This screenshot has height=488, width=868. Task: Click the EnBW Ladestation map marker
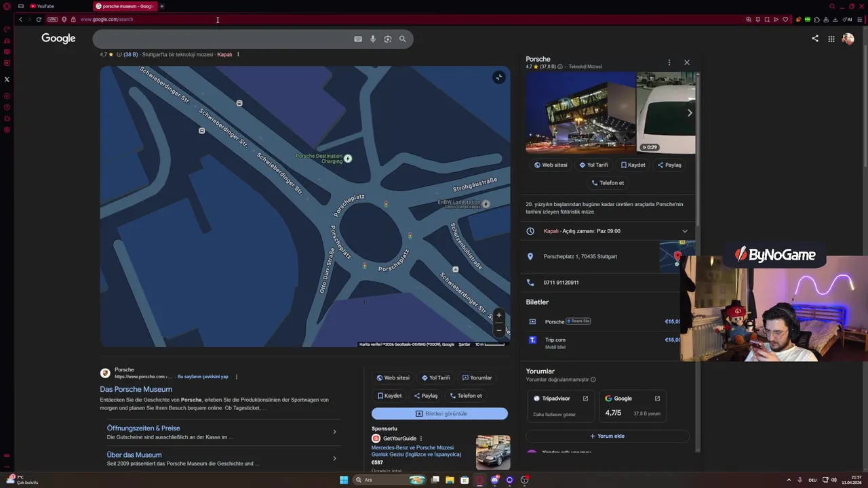(486, 203)
